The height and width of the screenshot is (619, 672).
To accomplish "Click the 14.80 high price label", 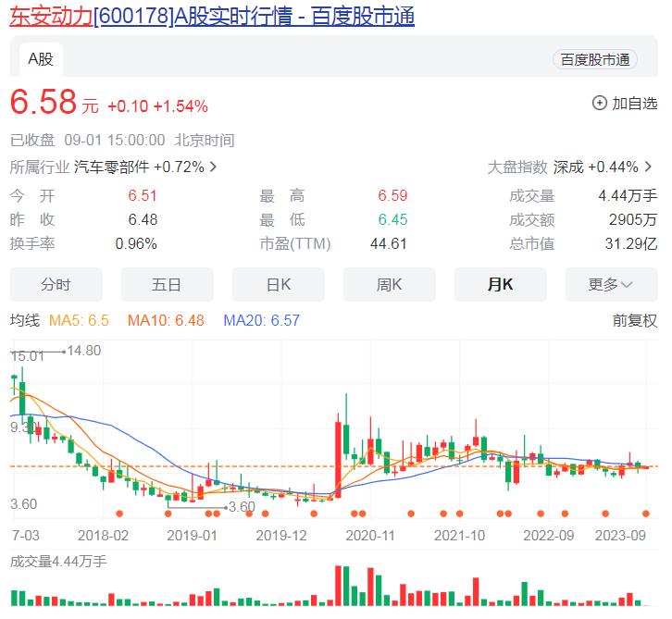I will [x=84, y=351].
